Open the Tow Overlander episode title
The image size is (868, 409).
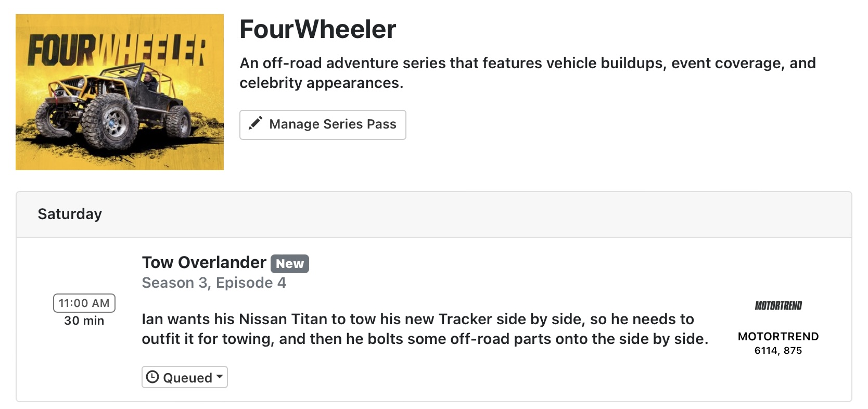[x=204, y=262]
